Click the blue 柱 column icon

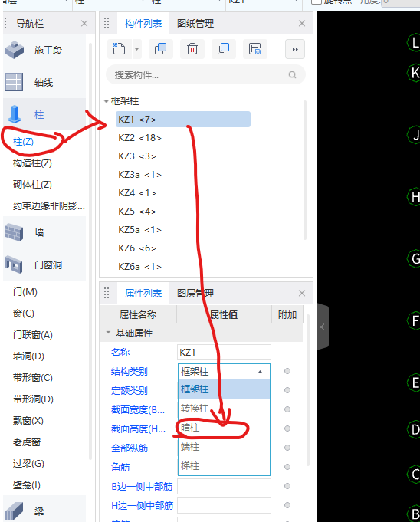click(15, 114)
